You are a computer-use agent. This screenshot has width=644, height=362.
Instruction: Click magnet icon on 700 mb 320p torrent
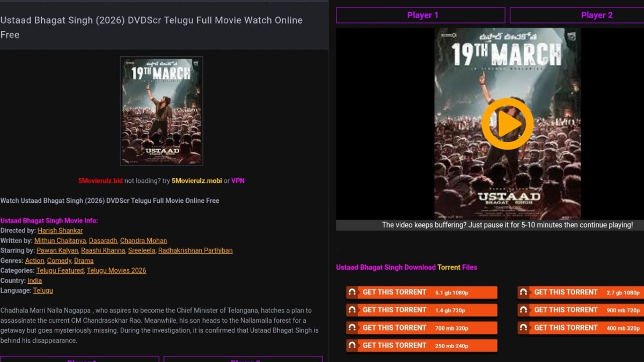pos(352,328)
